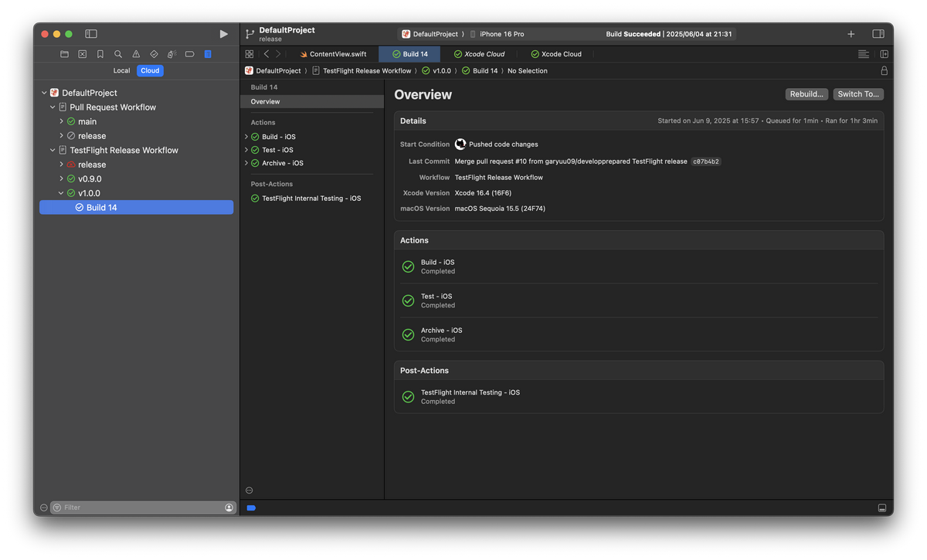
Task: Select Build 14 in the navigator
Action: click(x=136, y=208)
